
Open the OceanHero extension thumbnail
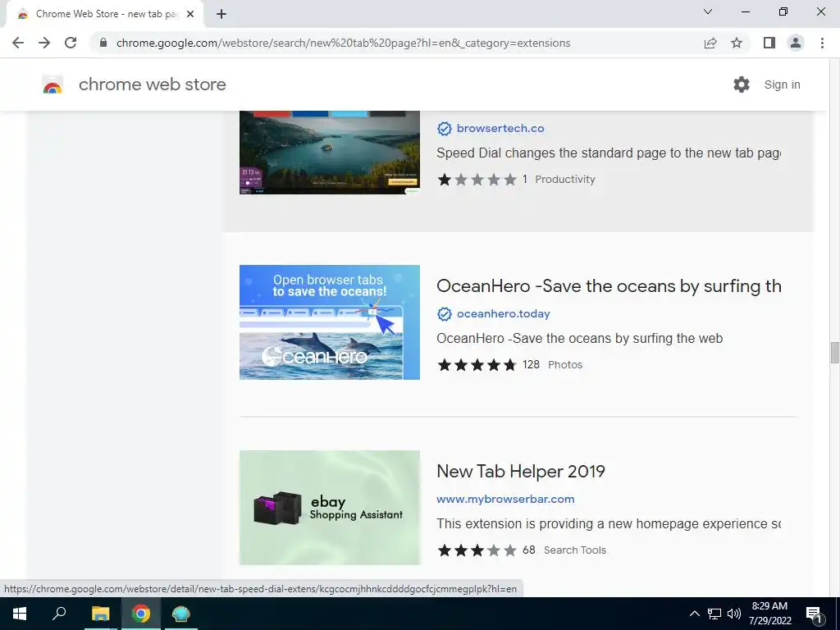point(330,322)
